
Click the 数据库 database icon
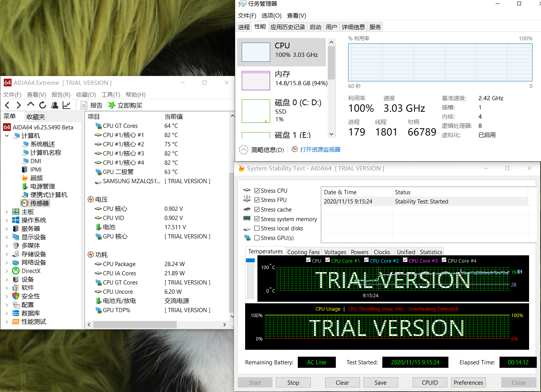click(16, 313)
